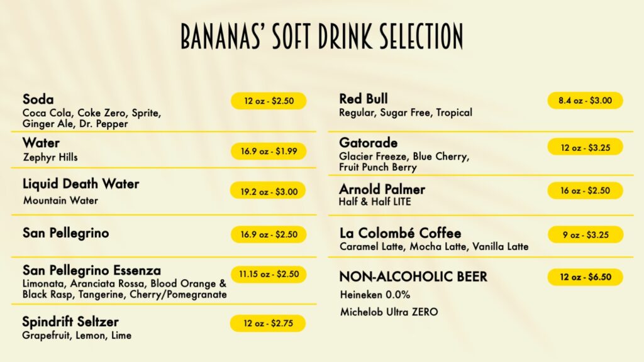Click the 11.15 oz - $2.50 Essenza badge
The image size is (644, 362).
[269, 274]
